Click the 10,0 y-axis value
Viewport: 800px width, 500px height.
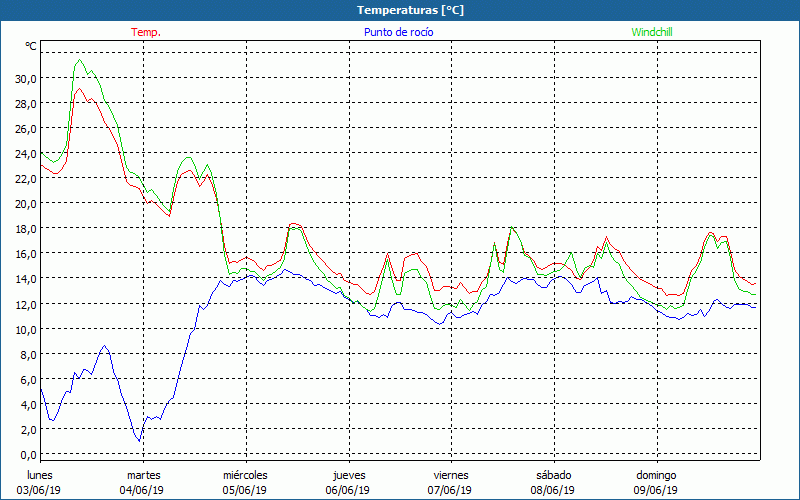pos(26,329)
